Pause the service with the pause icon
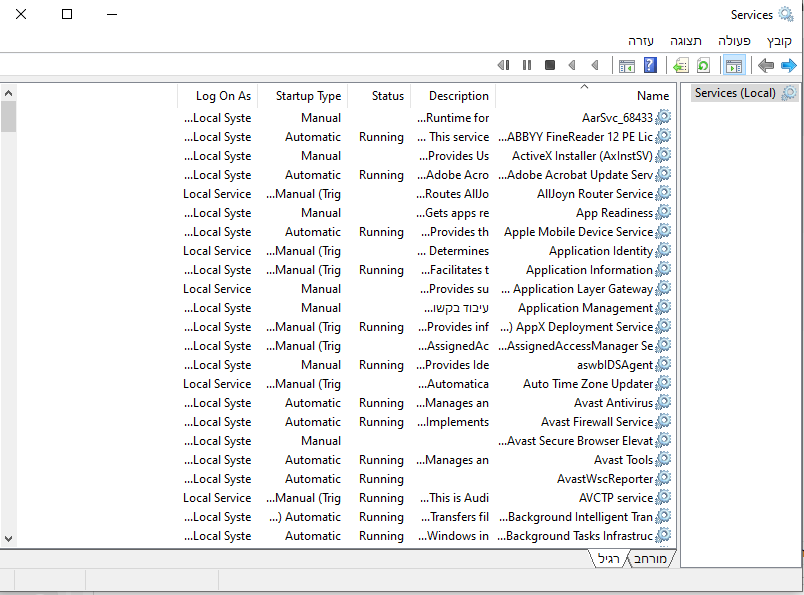The width and height of the screenshot is (804, 595). point(527,66)
